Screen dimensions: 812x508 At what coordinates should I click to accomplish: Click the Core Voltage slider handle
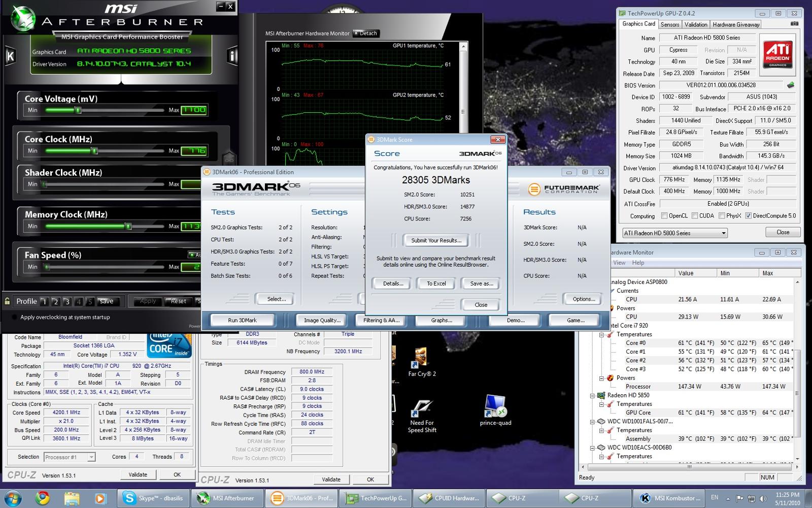point(78,110)
